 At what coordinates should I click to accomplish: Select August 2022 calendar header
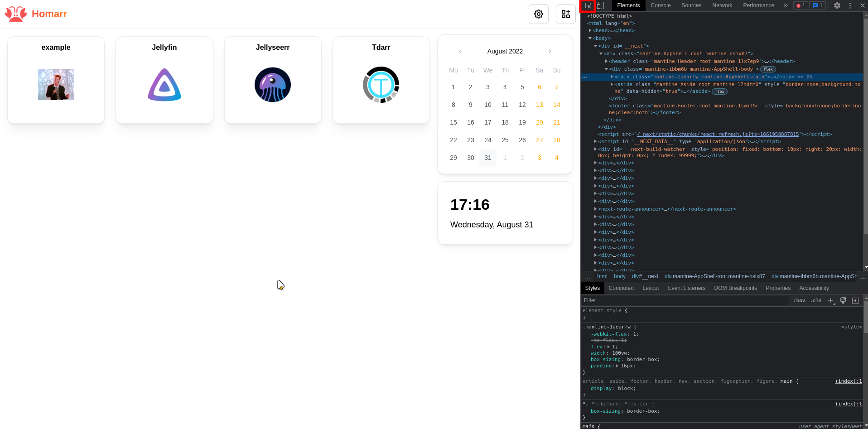pyautogui.click(x=505, y=51)
